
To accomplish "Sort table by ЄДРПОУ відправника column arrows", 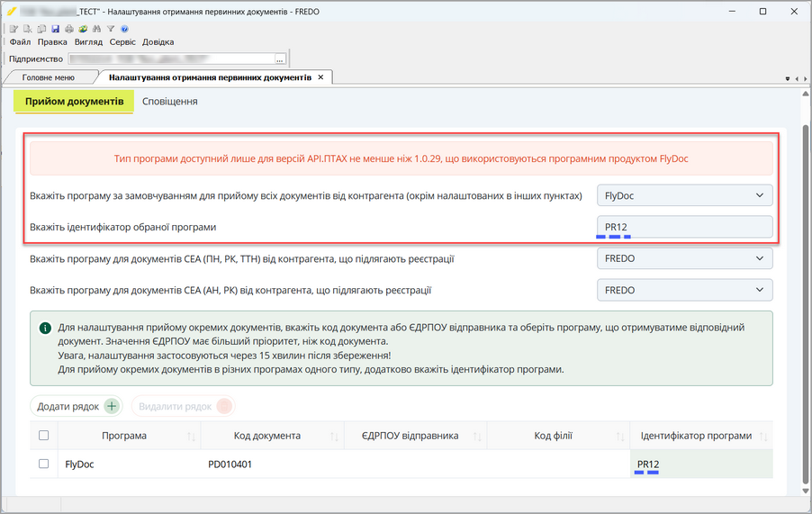I will [x=477, y=437].
